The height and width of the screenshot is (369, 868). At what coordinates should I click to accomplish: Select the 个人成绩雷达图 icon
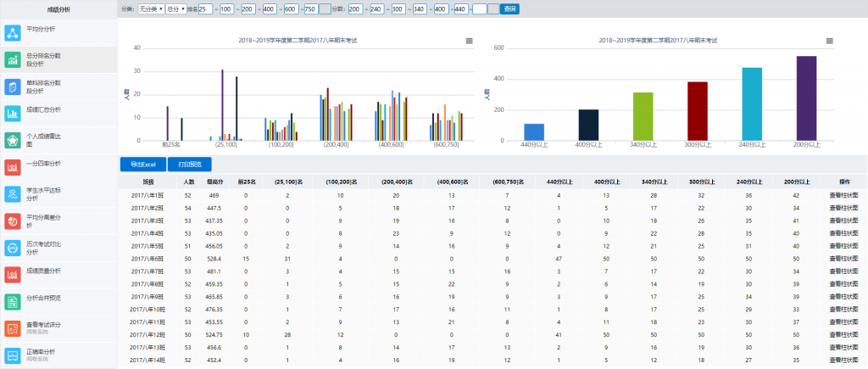coord(13,140)
